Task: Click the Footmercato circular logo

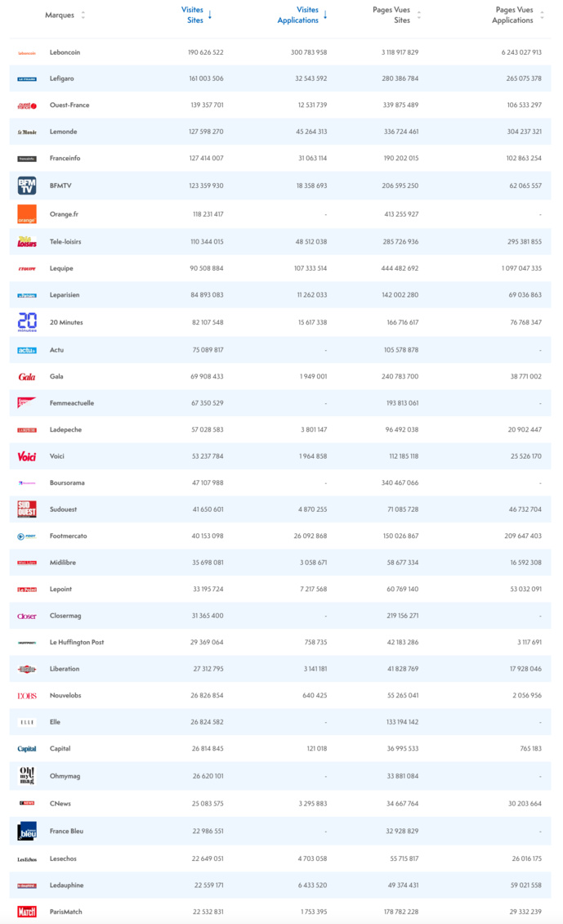Action: coord(26,536)
